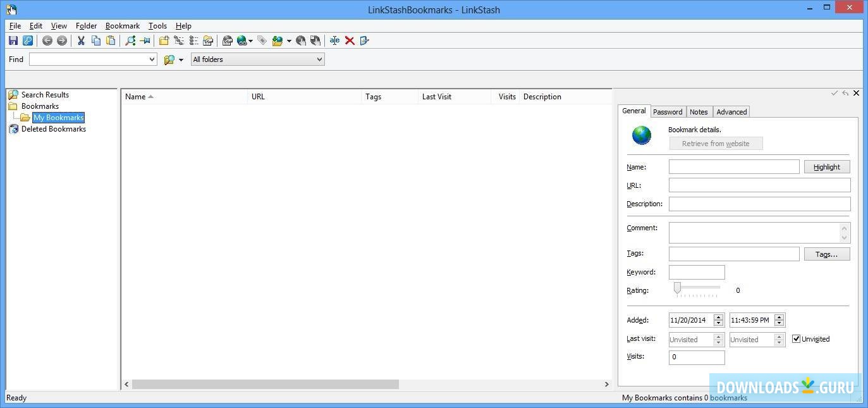The height and width of the screenshot is (408, 868).
Task: Click the red X delete icon
Action: tap(350, 40)
